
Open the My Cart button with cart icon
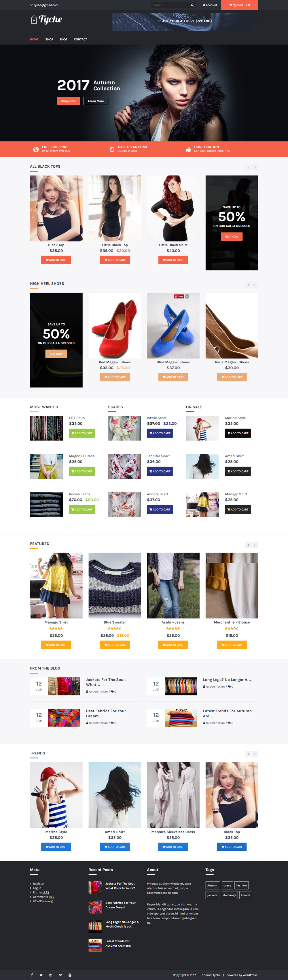pyautogui.click(x=239, y=5)
